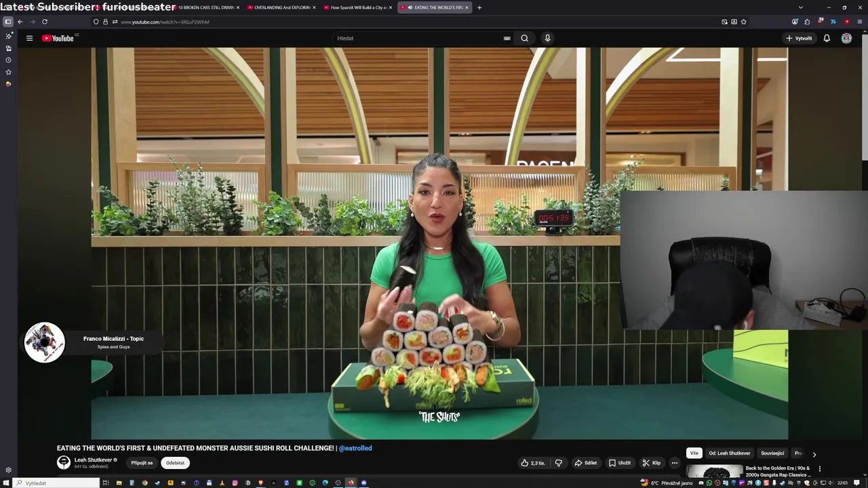Click the Vytvořit create button
Screen dimensions: 868x488
point(799,38)
